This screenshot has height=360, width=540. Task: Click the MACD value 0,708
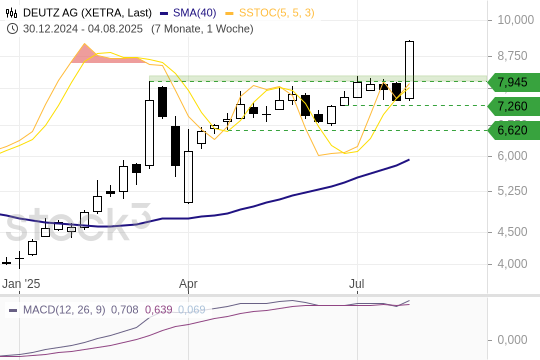click(x=124, y=310)
